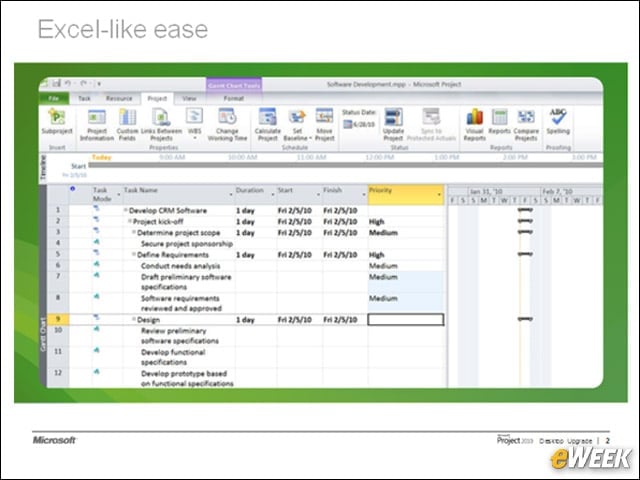Open Finish column filter dropdown
This screenshot has width=640, height=480.
364,195
